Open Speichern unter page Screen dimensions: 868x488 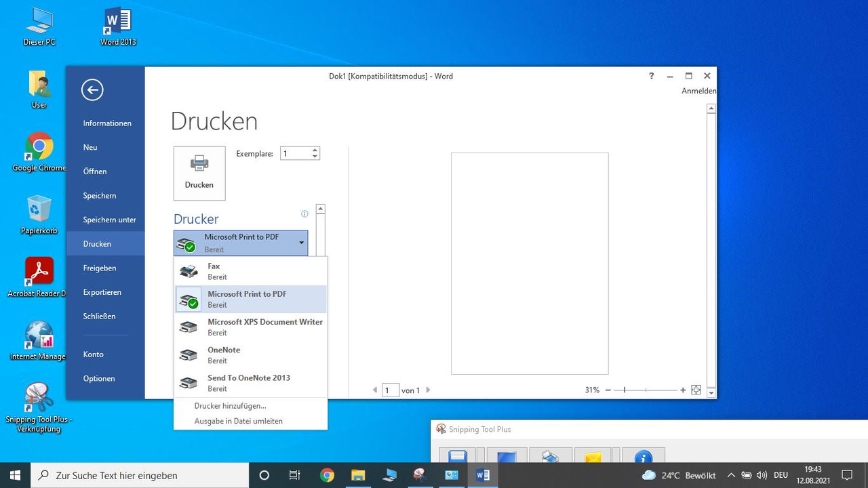[110, 220]
